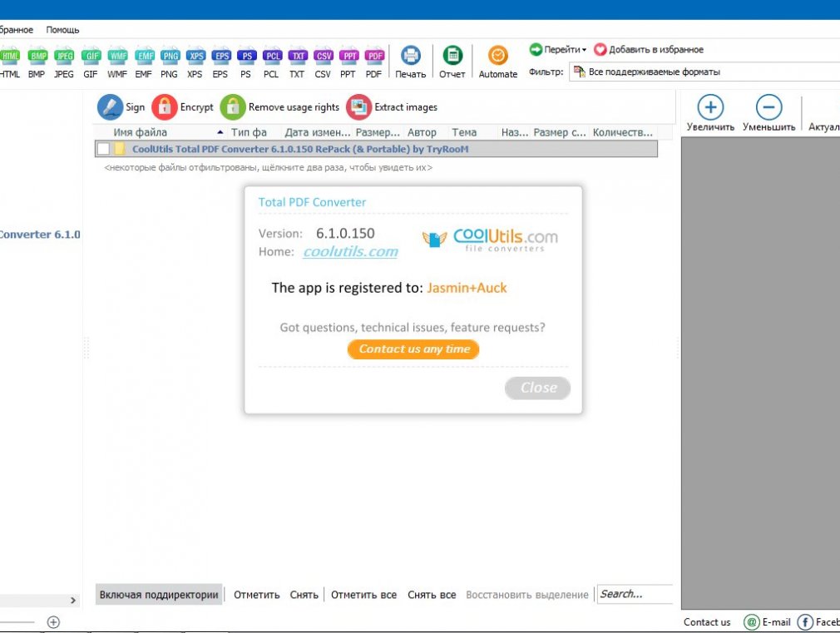
Task: Open the Помощь menu
Action: point(62,30)
